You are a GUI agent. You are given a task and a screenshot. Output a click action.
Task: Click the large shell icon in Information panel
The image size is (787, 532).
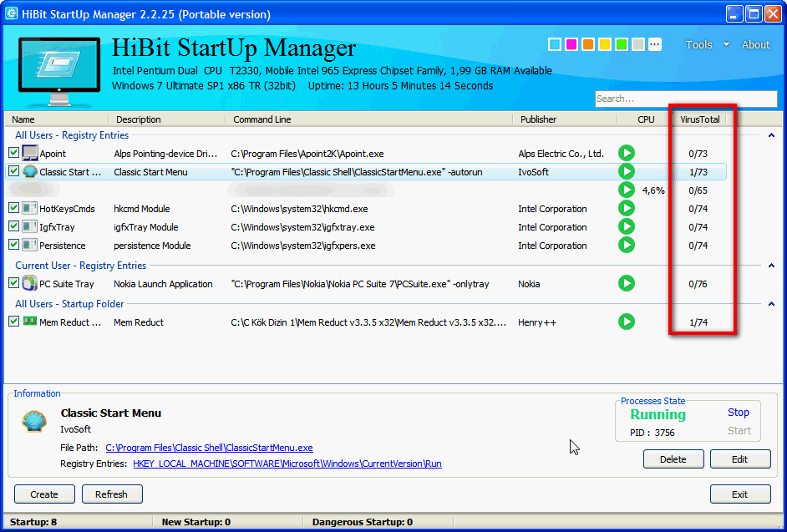coord(34,421)
